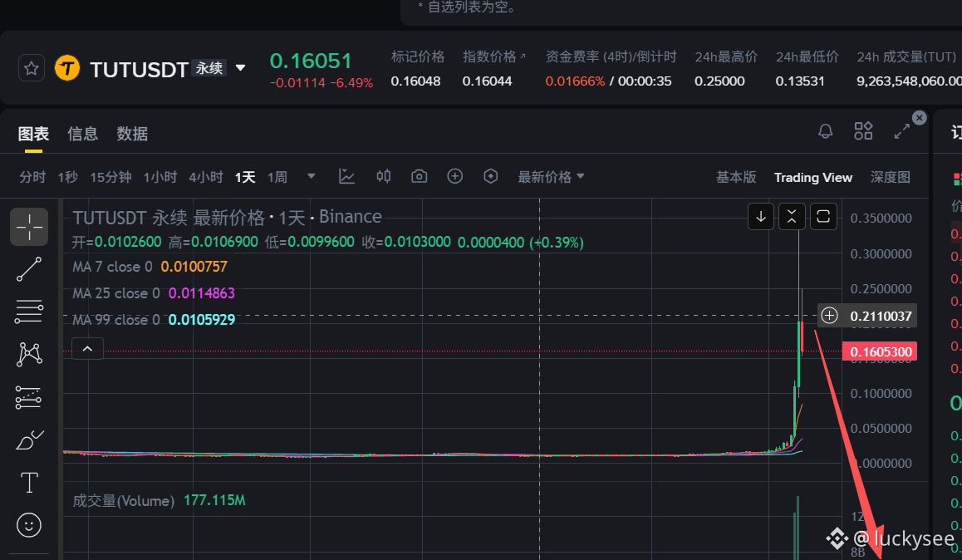Select the 4小时 interval
This screenshot has height=560, width=962.
tap(205, 177)
